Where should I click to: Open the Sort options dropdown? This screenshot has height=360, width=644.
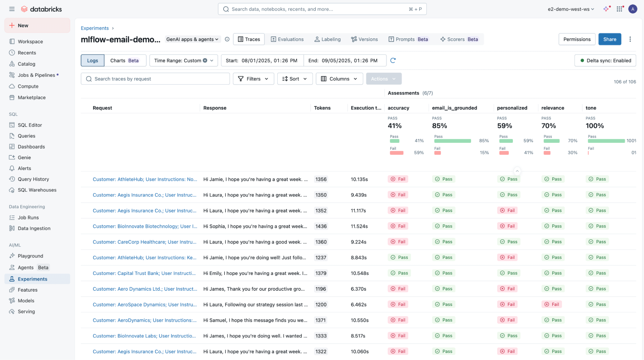(x=294, y=79)
